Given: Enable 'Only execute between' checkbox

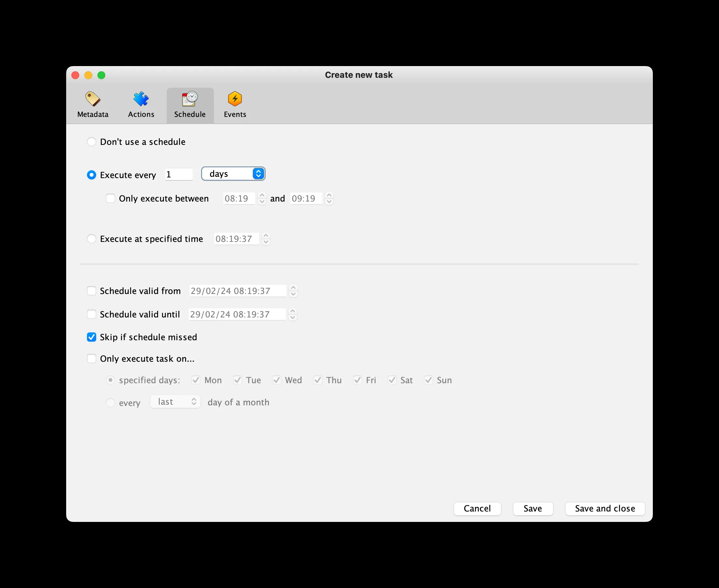Looking at the screenshot, I should 110,199.
